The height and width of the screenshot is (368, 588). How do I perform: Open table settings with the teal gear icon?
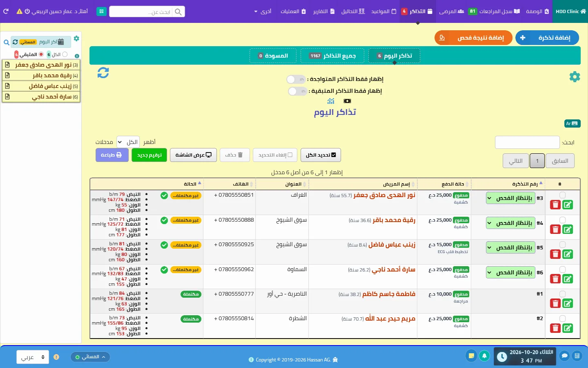(x=575, y=76)
